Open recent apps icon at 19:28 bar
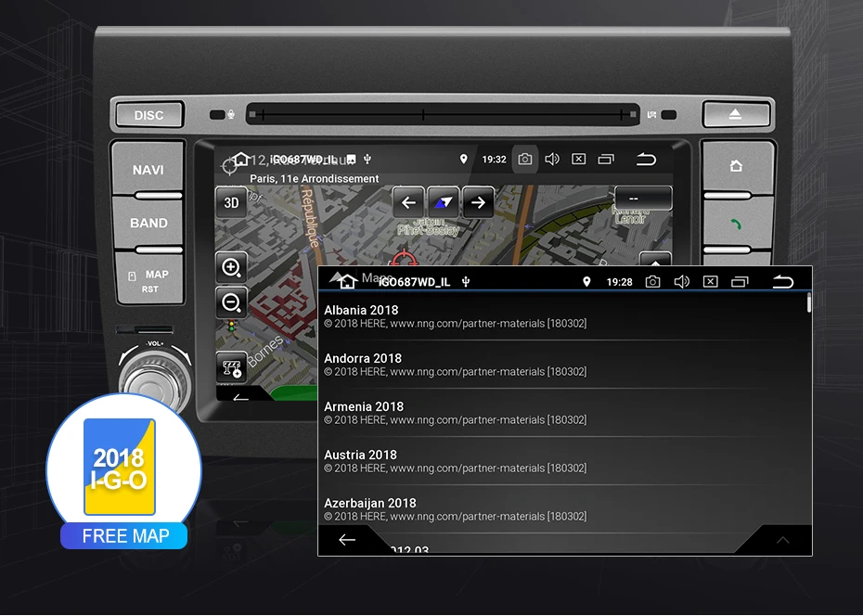The image size is (863, 616). click(740, 282)
